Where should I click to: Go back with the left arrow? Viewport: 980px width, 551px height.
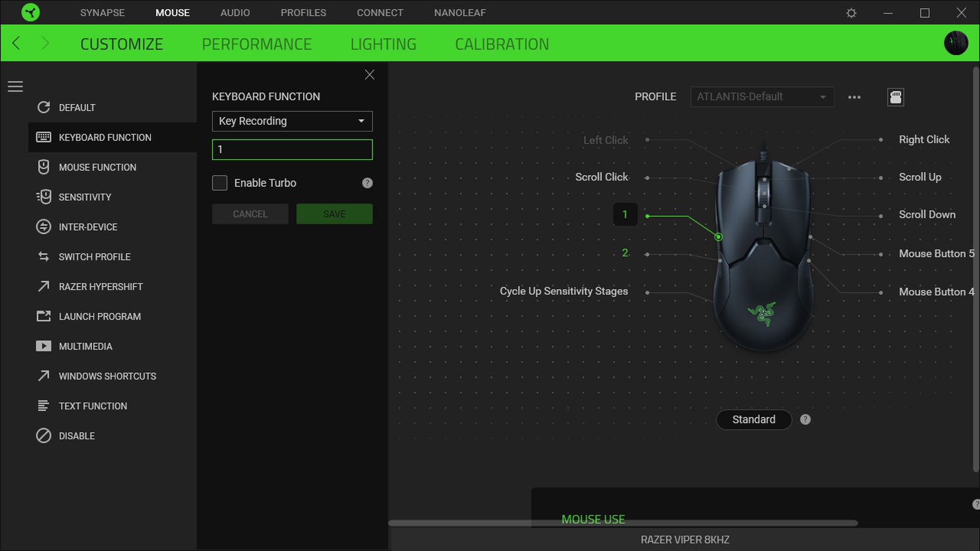coord(17,43)
